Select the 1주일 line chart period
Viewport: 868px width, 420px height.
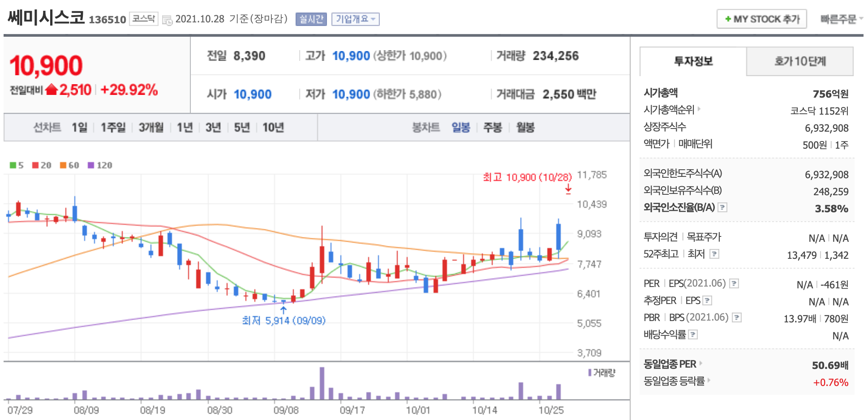click(113, 128)
